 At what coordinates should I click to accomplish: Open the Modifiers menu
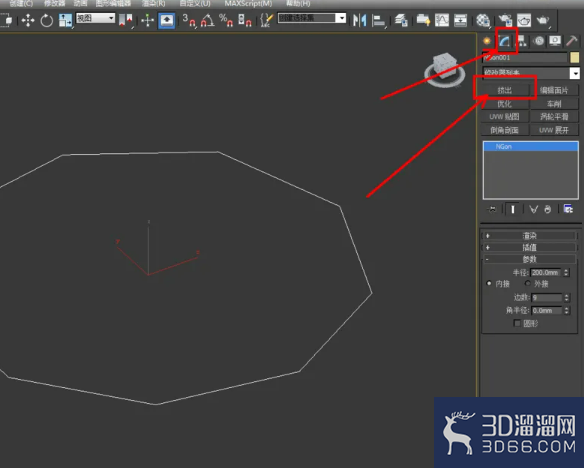pos(54,3)
